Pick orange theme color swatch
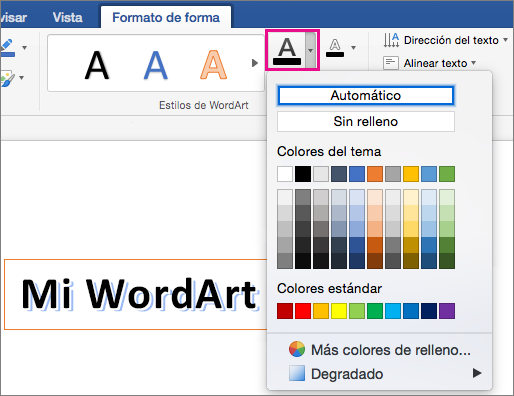 click(x=375, y=174)
